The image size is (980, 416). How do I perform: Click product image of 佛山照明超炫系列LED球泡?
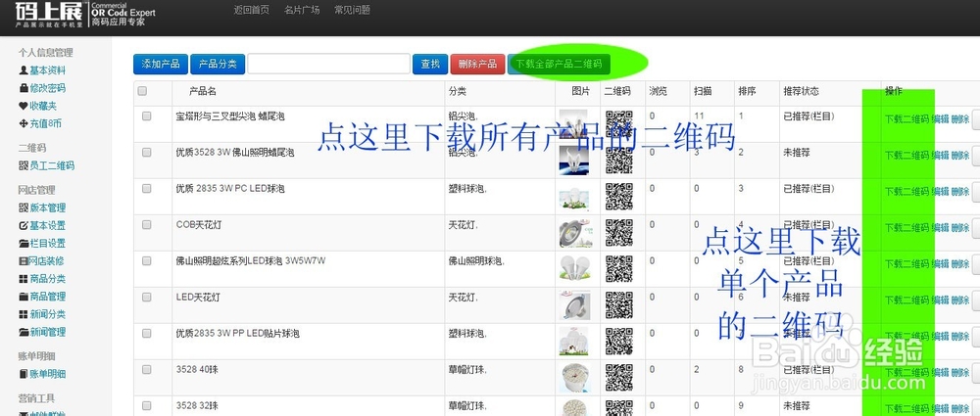574,268
